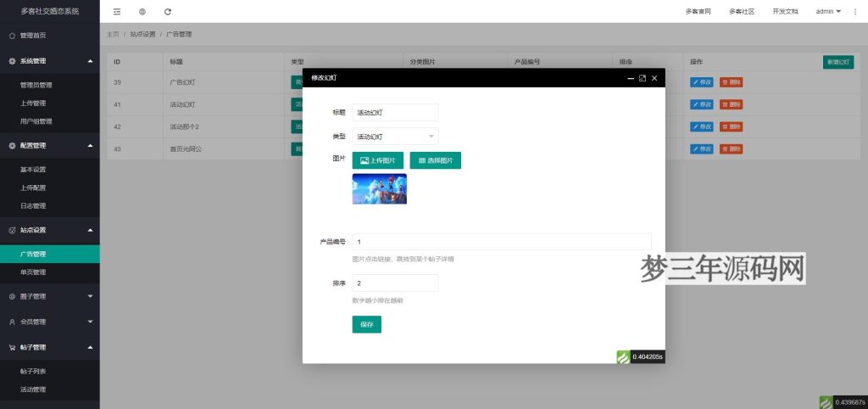Focus the 排序 input field

click(395, 283)
